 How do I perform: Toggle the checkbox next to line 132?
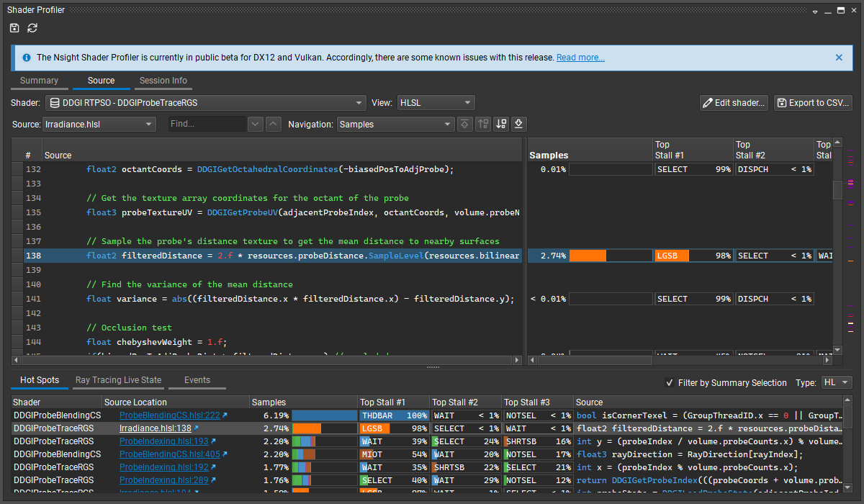tap(17, 168)
